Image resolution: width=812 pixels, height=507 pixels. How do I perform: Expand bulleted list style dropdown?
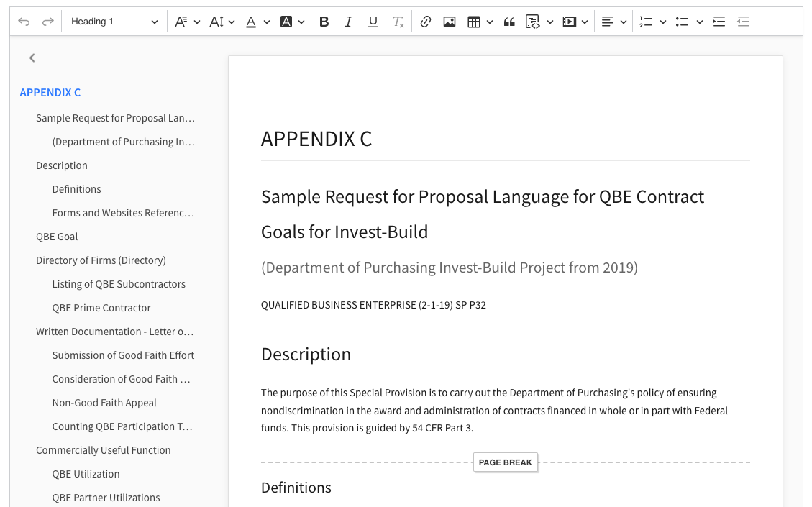(x=700, y=22)
